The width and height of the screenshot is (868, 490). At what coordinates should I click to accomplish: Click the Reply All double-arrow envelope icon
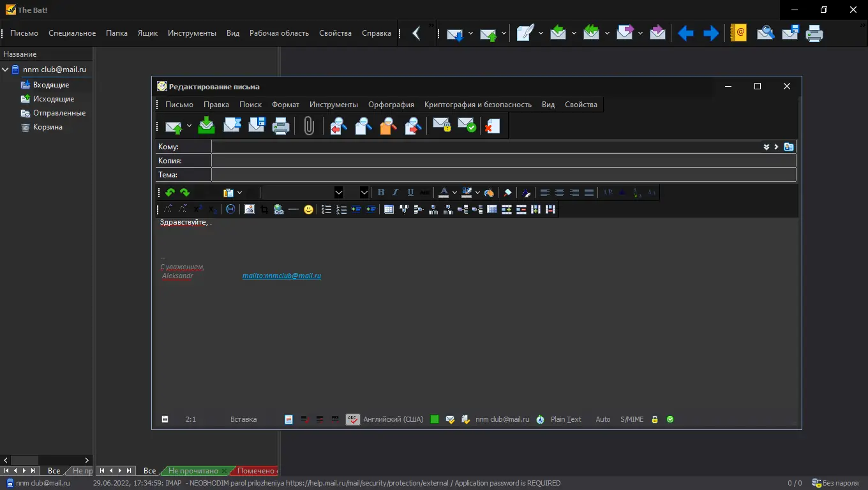[591, 33]
